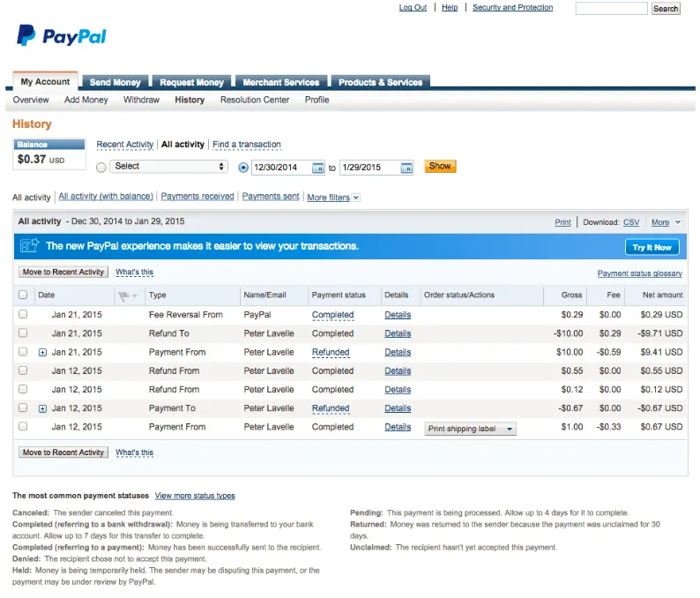The image size is (700, 598).
Task: Open the Send Money tab
Action: 115,82
